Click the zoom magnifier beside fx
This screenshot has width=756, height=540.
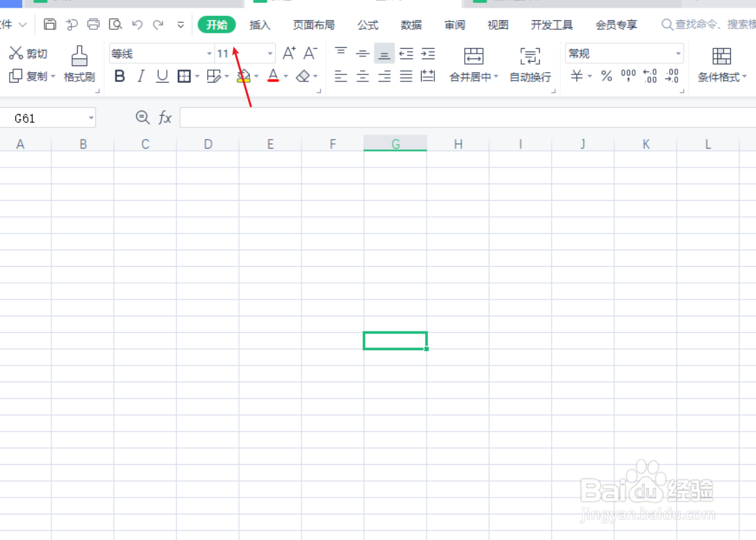[142, 117]
